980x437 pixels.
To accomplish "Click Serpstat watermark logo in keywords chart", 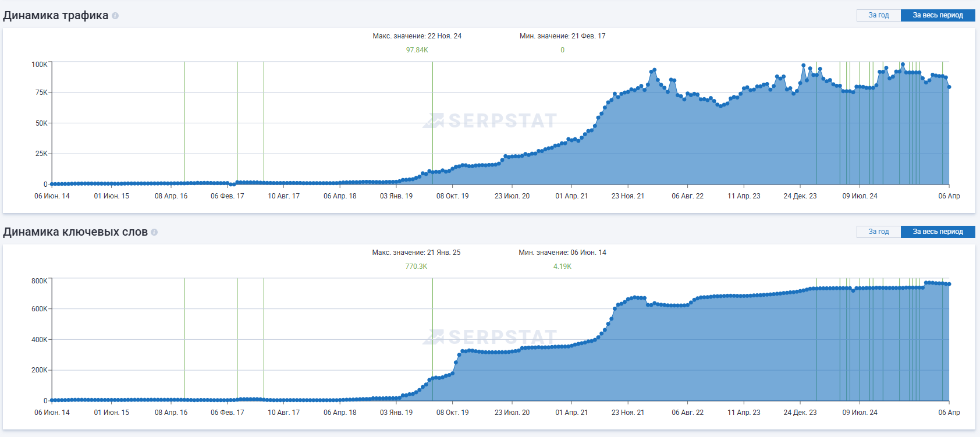I will click(x=490, y=337).
